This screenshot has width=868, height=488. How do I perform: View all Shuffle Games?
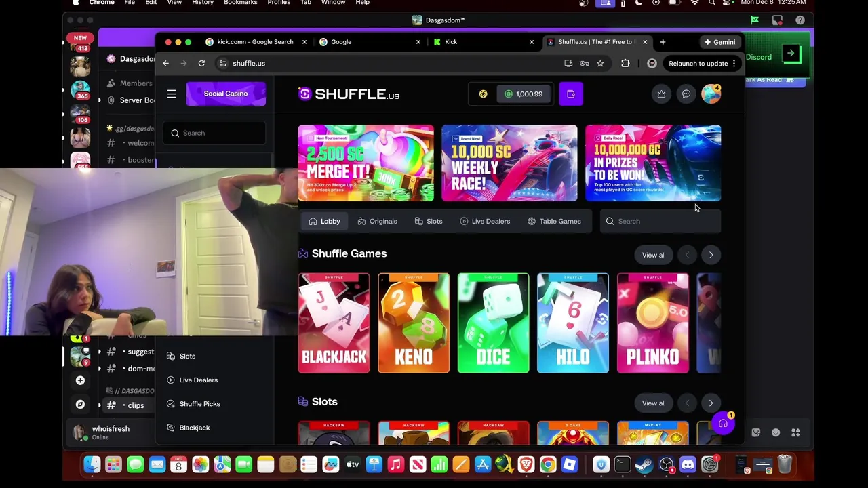pos(654,255)
